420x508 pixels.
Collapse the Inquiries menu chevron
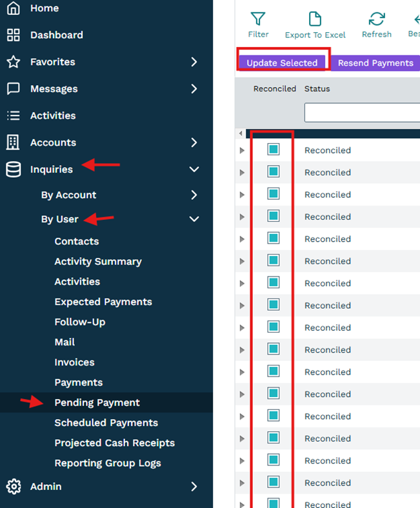194,170
